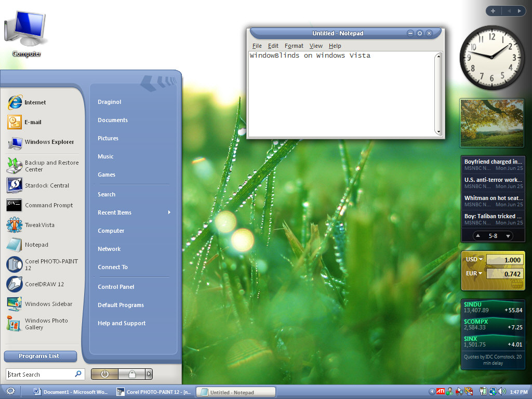Viewport: 532px width, 399px height.
Task: Open 'Whitman on hot seat...' headline
Action: 494,201
